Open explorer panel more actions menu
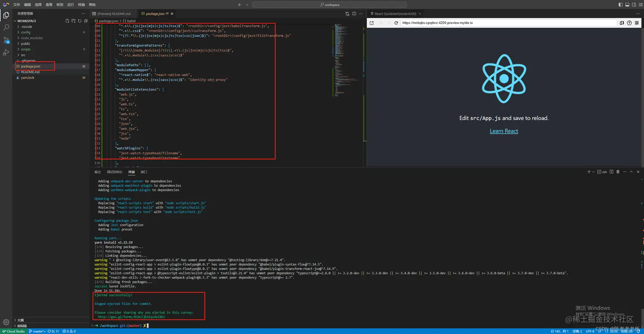The height and width of the screenshot is (334, 644). [x=83, y=14]
